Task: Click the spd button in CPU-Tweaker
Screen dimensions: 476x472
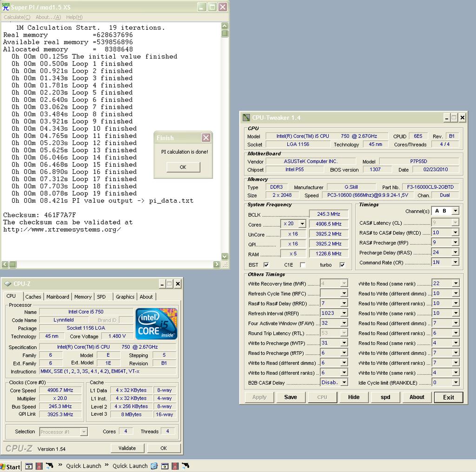Action: [385, 397]
